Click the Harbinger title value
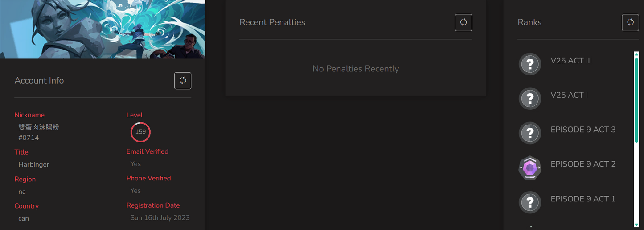 pyautogui.click(x=34, y=164)
